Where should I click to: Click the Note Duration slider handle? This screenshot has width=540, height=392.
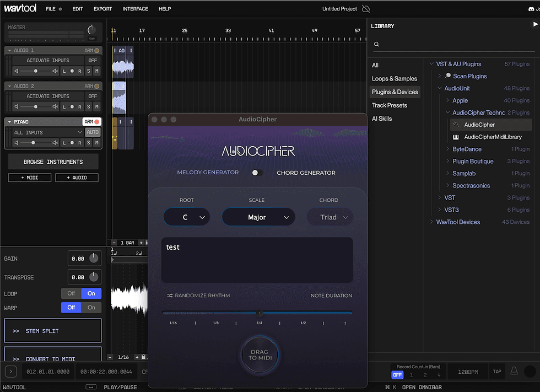260,313
